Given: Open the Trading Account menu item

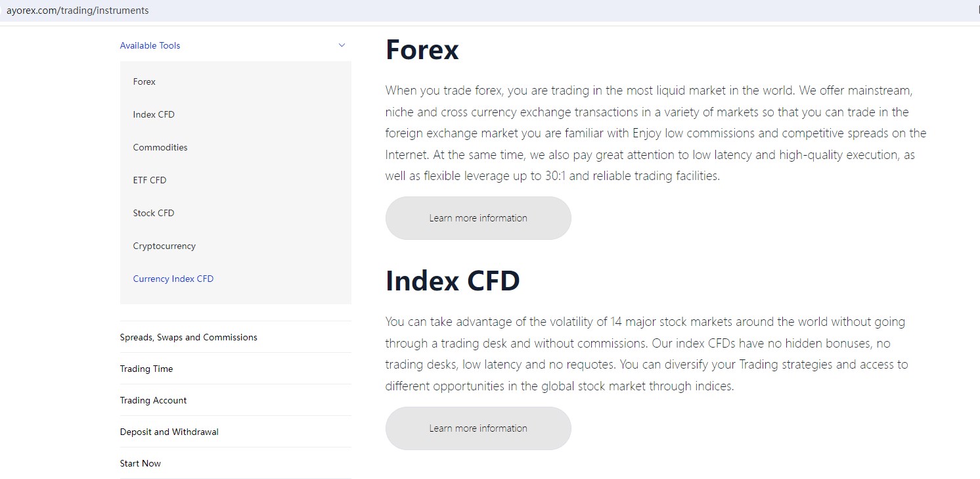Looking at the screenshot, I should click(153, 400).
